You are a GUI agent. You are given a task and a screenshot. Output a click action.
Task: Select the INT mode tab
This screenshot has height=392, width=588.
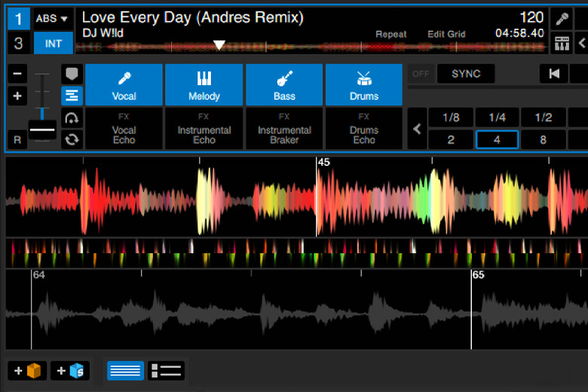point(54,43)
